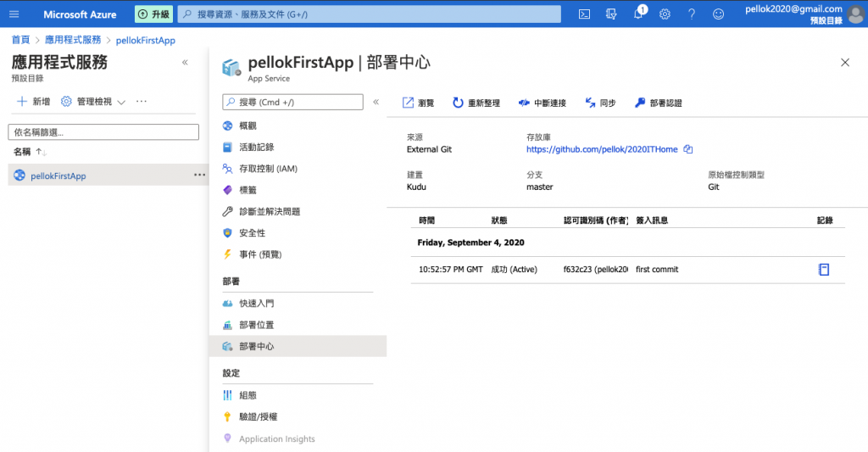Copy repository URL with copy icon

pos(688,149)
